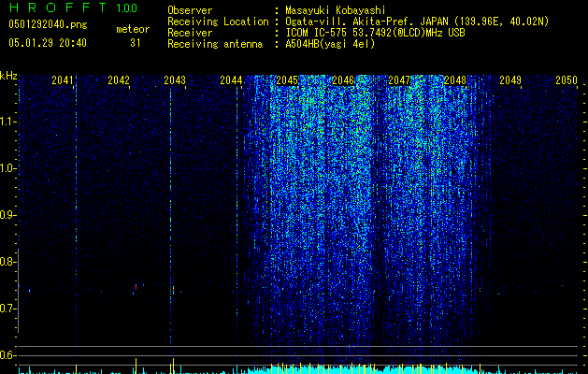Click the 0.6 kHz axis label
588x374 pixels.
click(7, 355)
